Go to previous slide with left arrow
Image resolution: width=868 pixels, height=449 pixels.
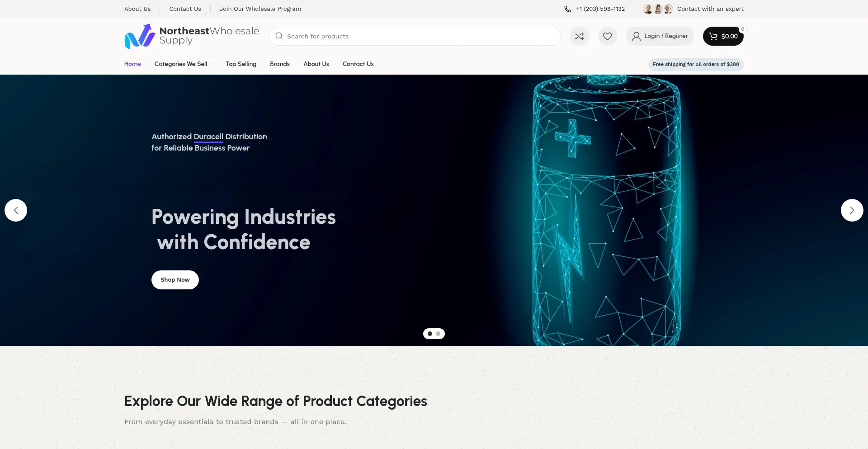click(x=16, y=210)
